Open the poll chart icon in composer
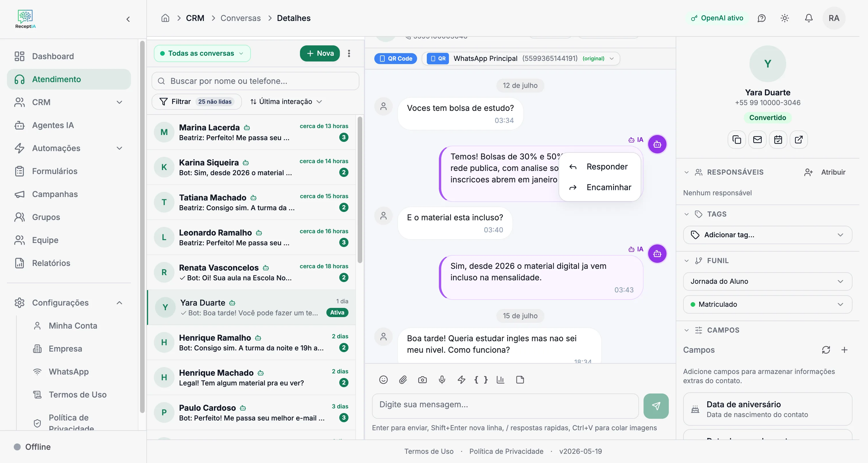Screen dimensions: 868x463 [501, 380]
